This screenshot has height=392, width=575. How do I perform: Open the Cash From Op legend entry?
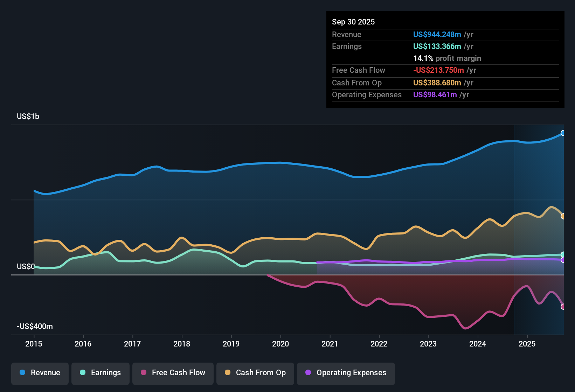click(x=255, y=373)
